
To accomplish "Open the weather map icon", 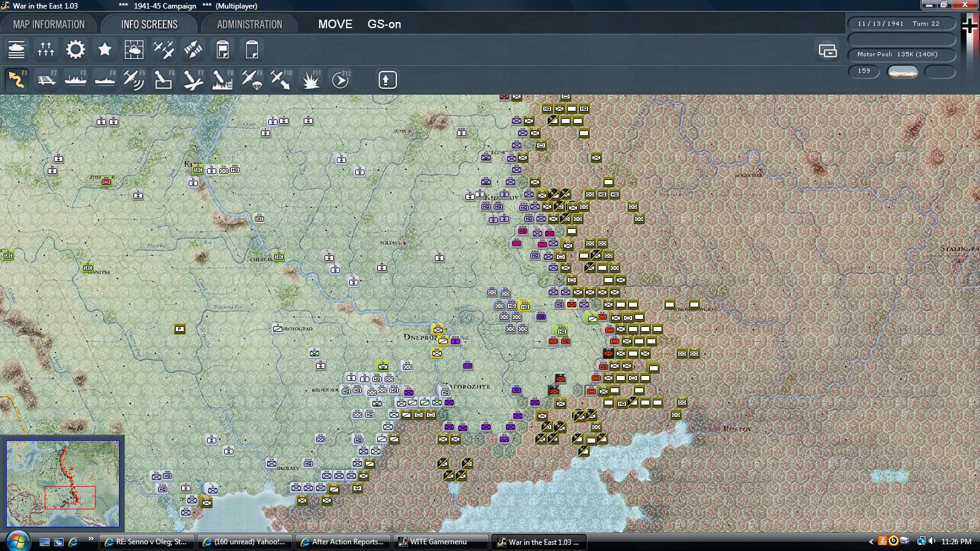I will pos(135,49).
